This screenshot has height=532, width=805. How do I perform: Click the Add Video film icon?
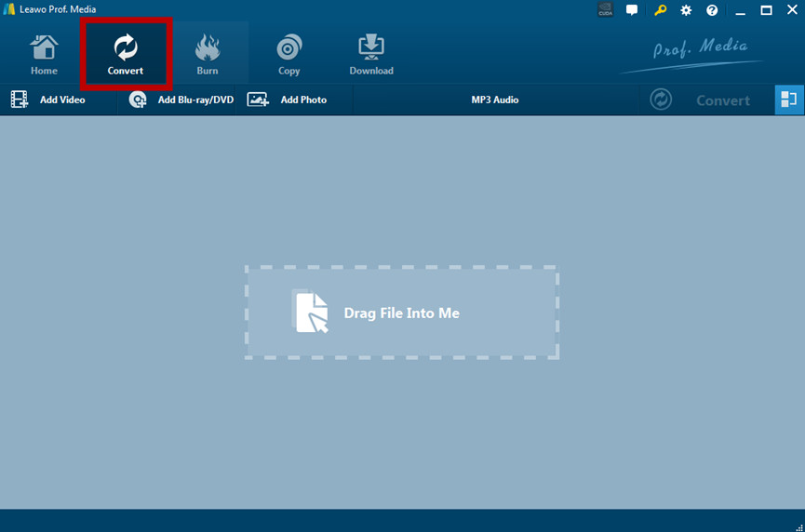(20, 100)
